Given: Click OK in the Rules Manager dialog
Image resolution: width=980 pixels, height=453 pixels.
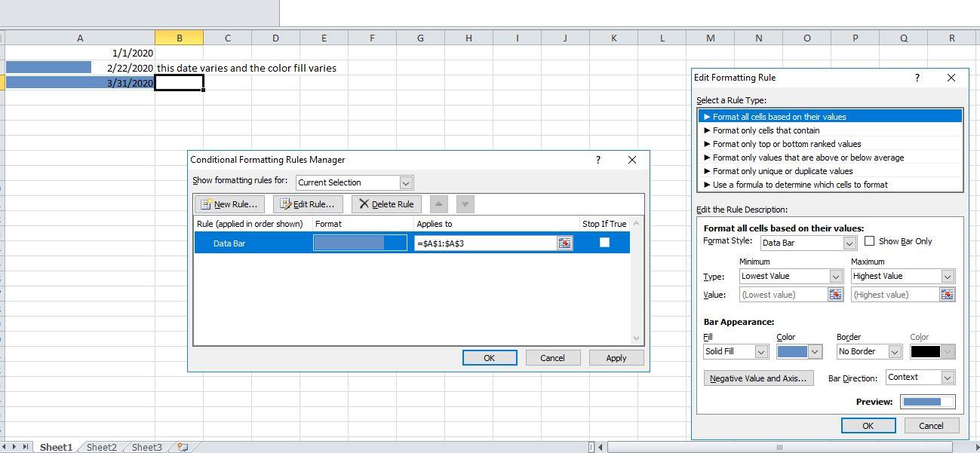Looking at the screenshot, I should click(x=490, y=358).
